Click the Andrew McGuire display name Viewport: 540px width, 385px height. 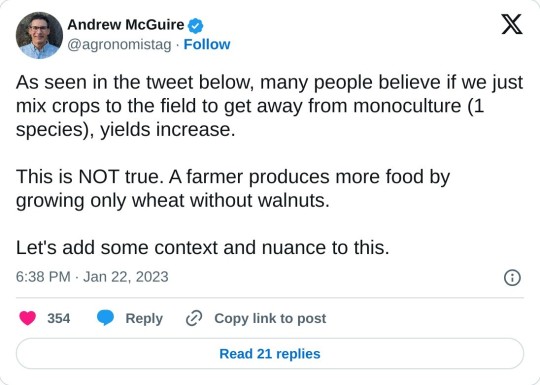point(126,25)
